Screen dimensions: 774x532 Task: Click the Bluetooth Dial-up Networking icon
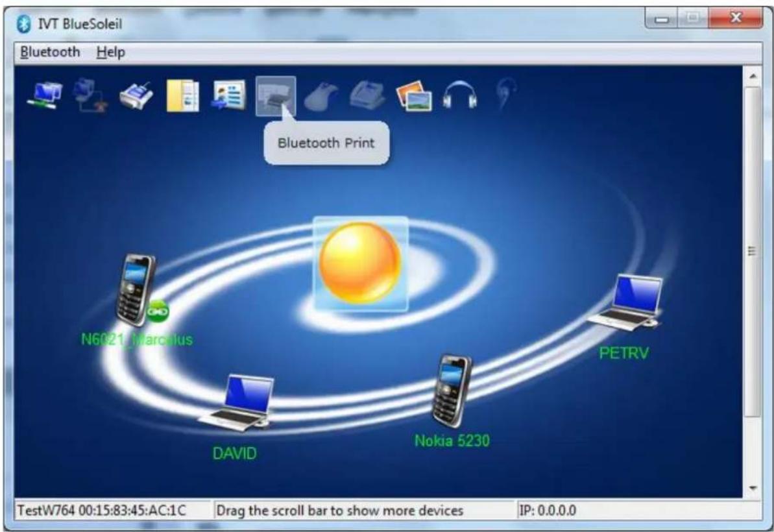coord(90,95)
